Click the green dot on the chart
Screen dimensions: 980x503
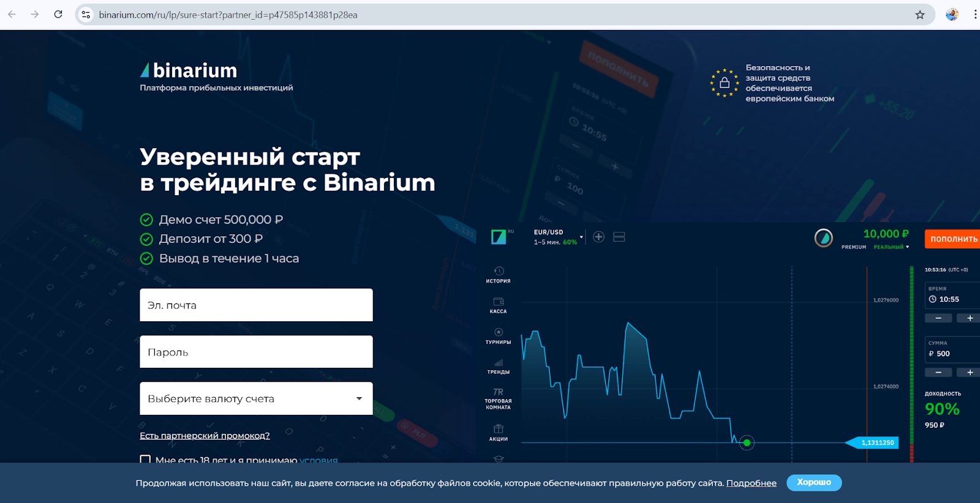(x=747, y=442)
